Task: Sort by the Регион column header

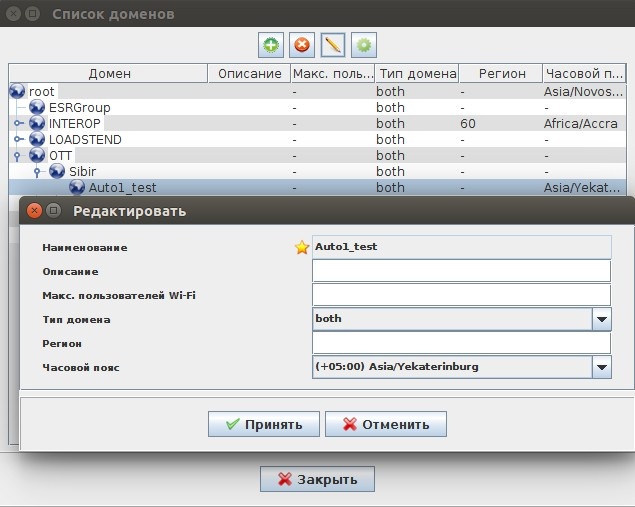Action: [x=500, y=74]
